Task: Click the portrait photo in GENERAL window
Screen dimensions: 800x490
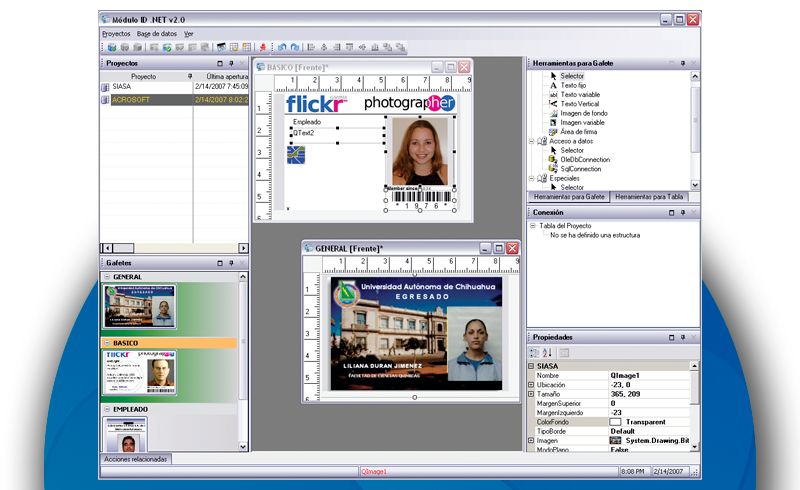Action: (x=474, y=345)
